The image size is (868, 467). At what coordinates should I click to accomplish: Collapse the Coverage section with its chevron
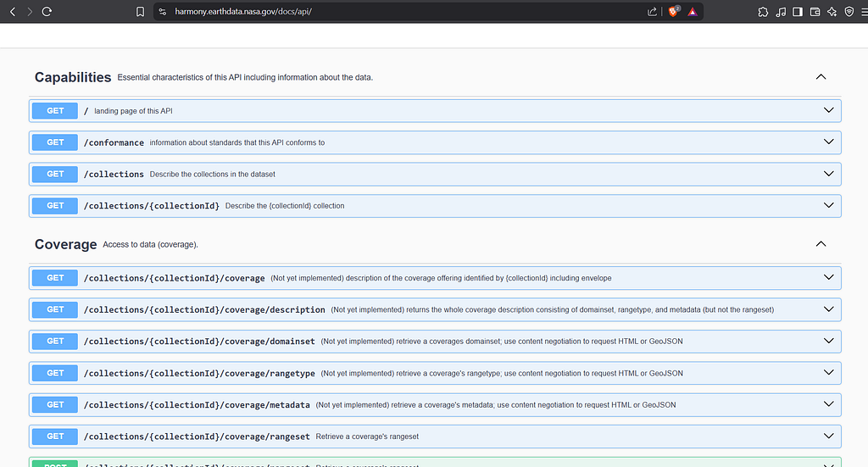click(821, 244)
